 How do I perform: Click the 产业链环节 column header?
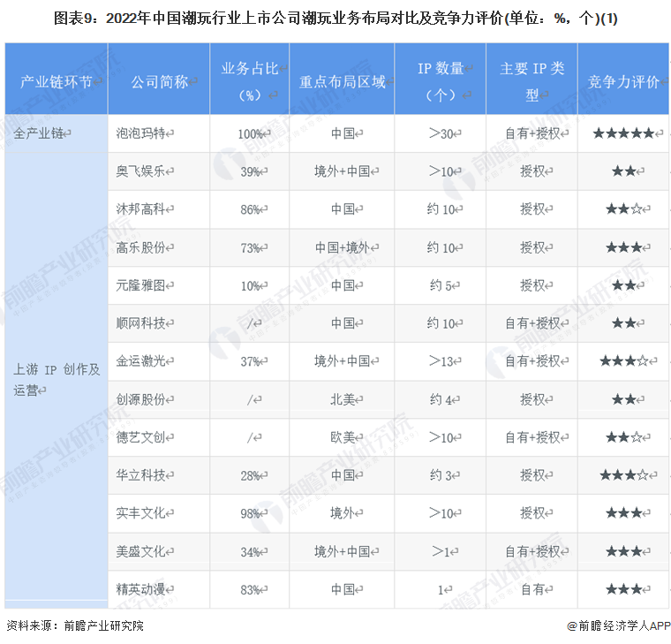click(x=56, y=79)
